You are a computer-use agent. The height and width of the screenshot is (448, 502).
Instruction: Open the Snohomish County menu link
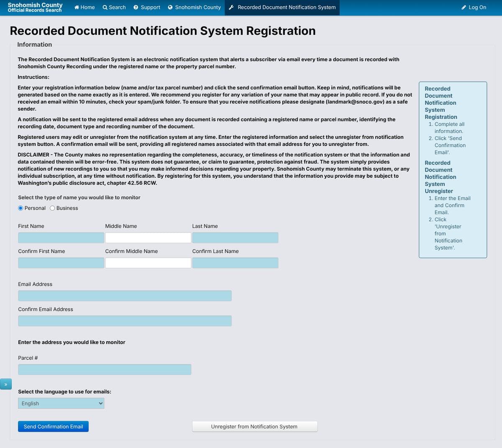click(194, 7)
